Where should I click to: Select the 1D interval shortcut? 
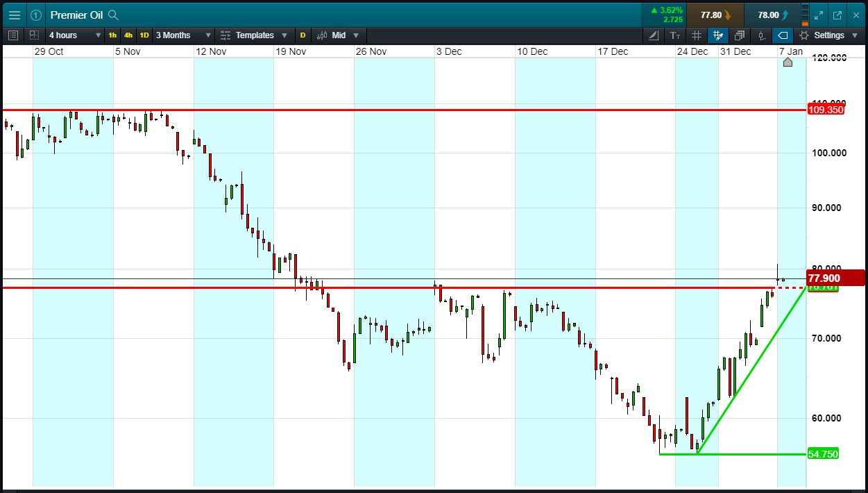click(x=144, y=35)
